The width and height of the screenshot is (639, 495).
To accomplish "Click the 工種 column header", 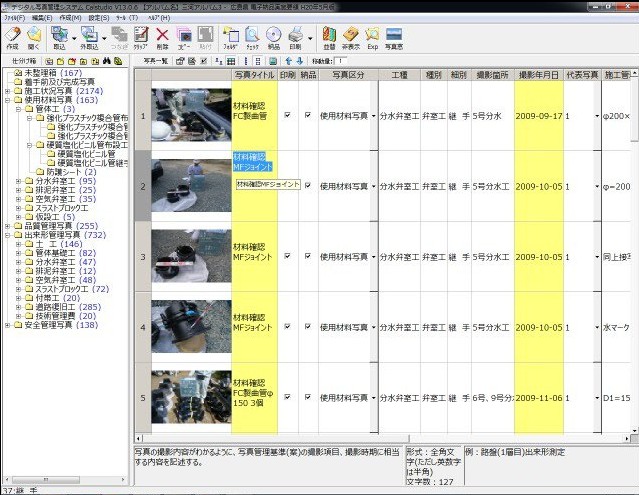I will coord(399,75).
